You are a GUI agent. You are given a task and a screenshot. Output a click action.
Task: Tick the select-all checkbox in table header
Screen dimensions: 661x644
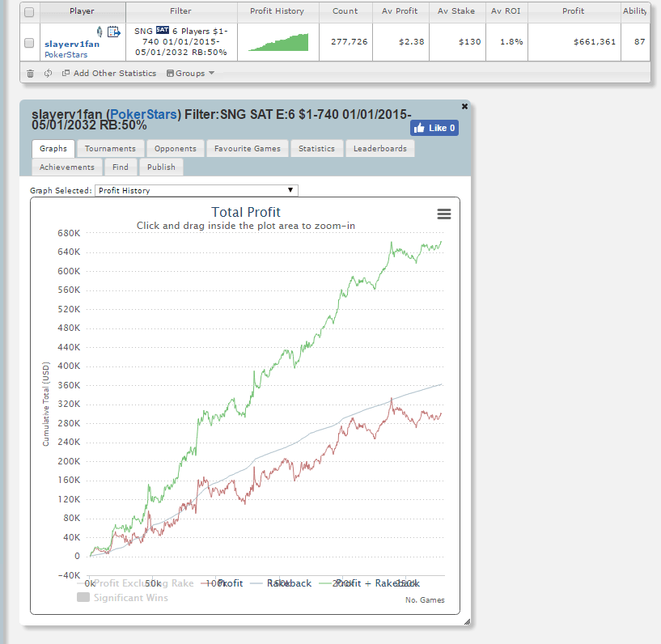click(29, 12)
